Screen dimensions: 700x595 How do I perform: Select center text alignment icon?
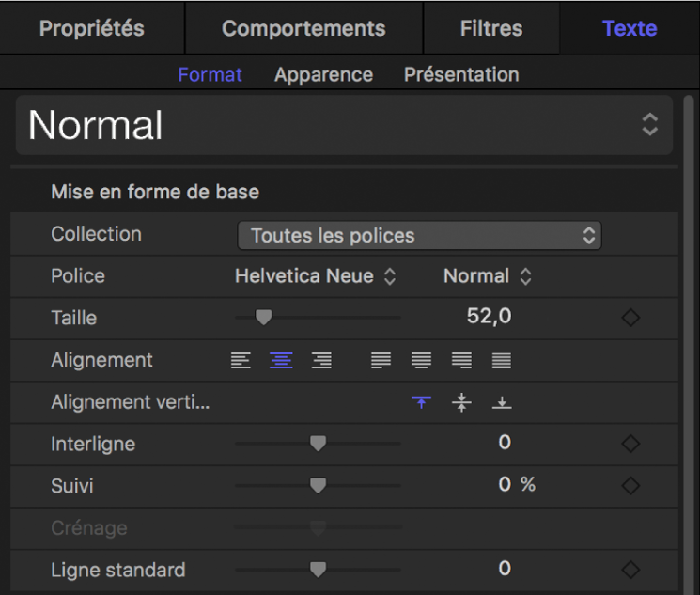[x=281, y=360]
